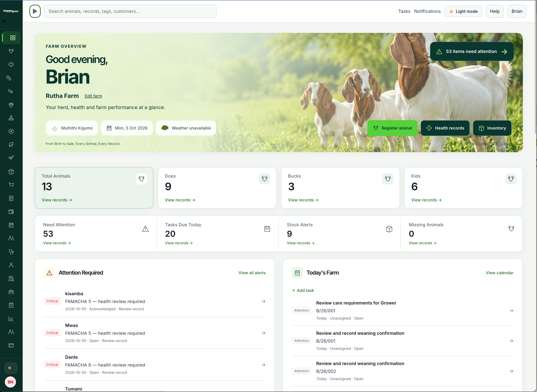537x392 pixels.
Task: Click 53 items need attention banner
Action: click(x=472, y=51)
